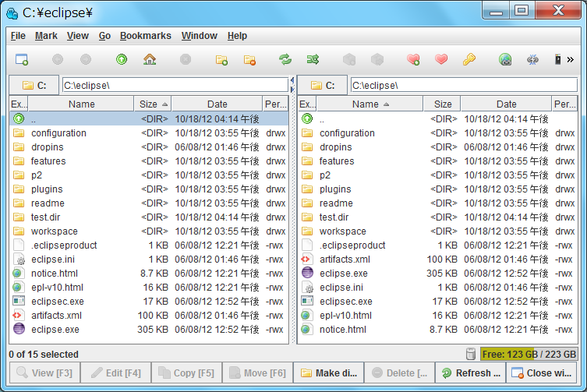Open the Mark menu
Screen dimensions: 587x392
46,36
